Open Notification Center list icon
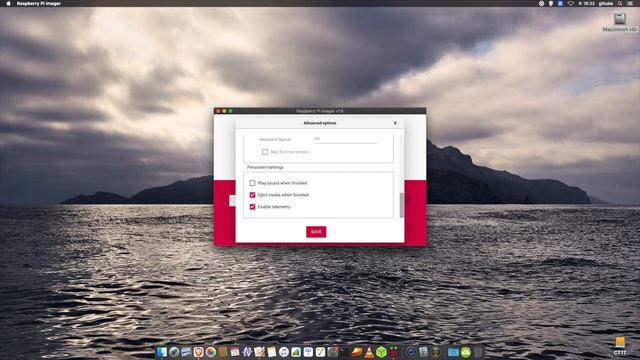The height and width of the screenshot is (360, 640). pos(630,3)
